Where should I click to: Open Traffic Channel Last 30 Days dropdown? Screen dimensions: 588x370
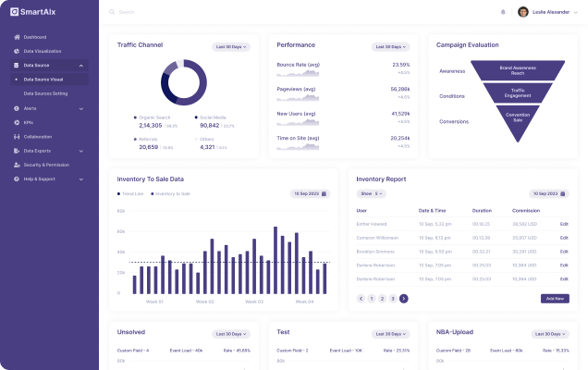232,46
